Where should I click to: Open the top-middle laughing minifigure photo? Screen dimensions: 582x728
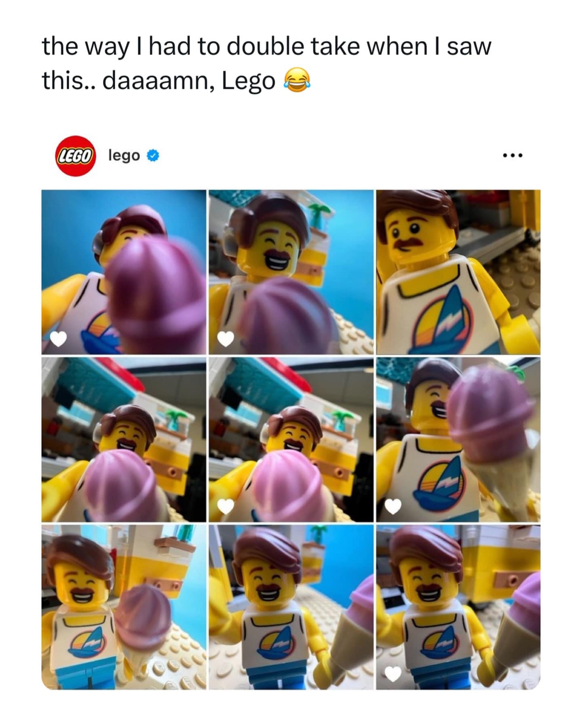coord(291,272)
